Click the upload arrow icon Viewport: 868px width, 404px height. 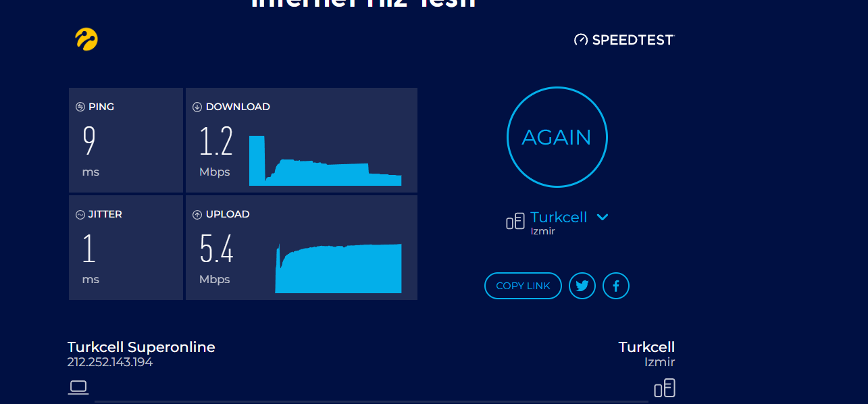(197, 215)
